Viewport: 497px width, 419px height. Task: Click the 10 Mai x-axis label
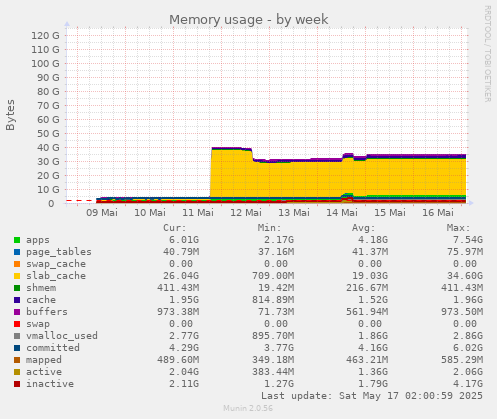click(x=150, y=212)
